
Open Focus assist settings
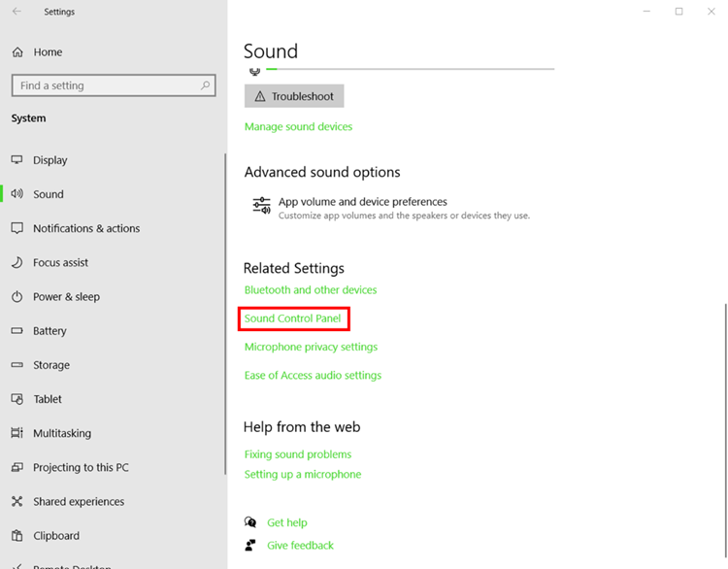point(60,262)
